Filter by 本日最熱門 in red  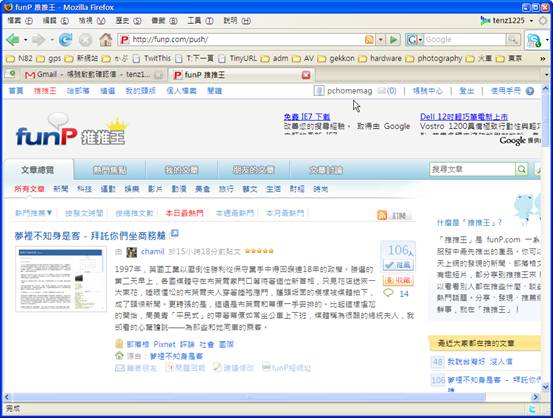pyautogui.click(x=184, y=213)
